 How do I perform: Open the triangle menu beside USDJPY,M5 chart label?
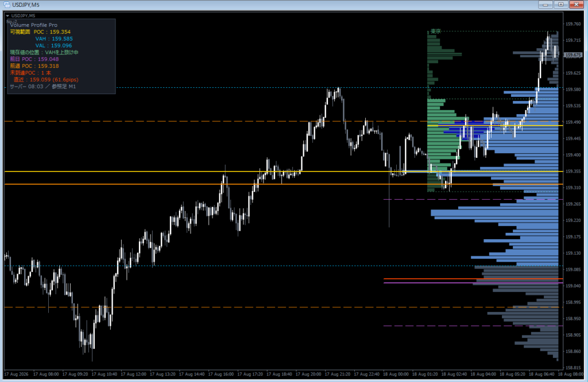point(7,15)
